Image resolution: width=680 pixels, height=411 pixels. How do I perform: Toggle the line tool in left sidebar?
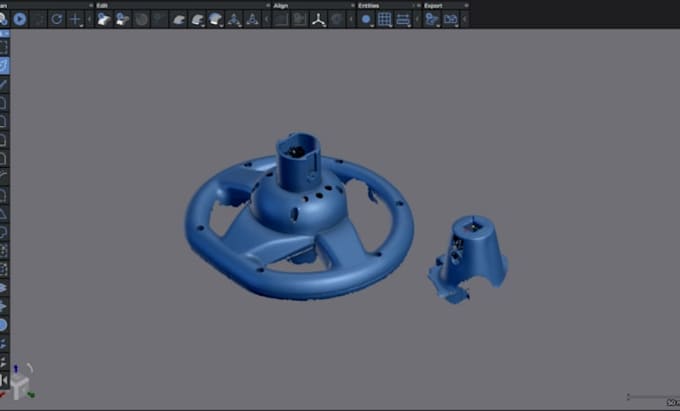click(4, 84)
